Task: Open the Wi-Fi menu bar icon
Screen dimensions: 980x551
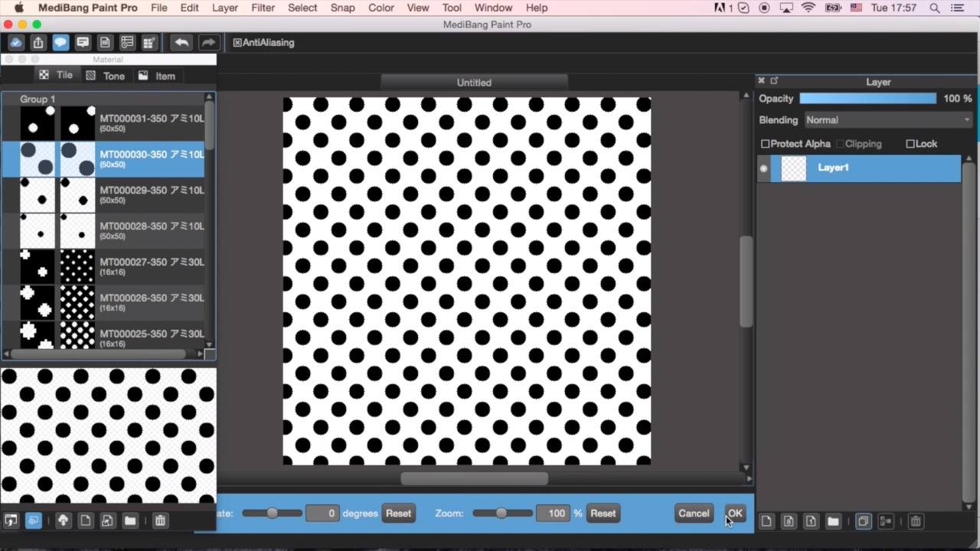Action: coord(808,8)
